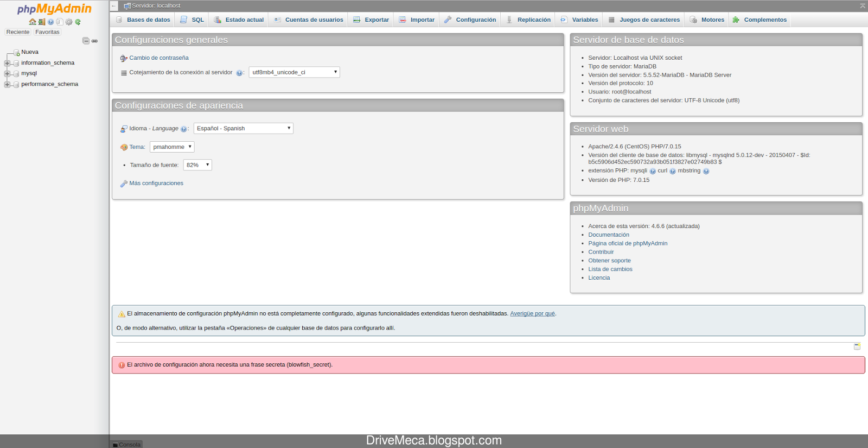Click the Home icon under phpMyAdmin logo
Image resolution: width=868 pixels, height=448 pixels.
[33, 22]
